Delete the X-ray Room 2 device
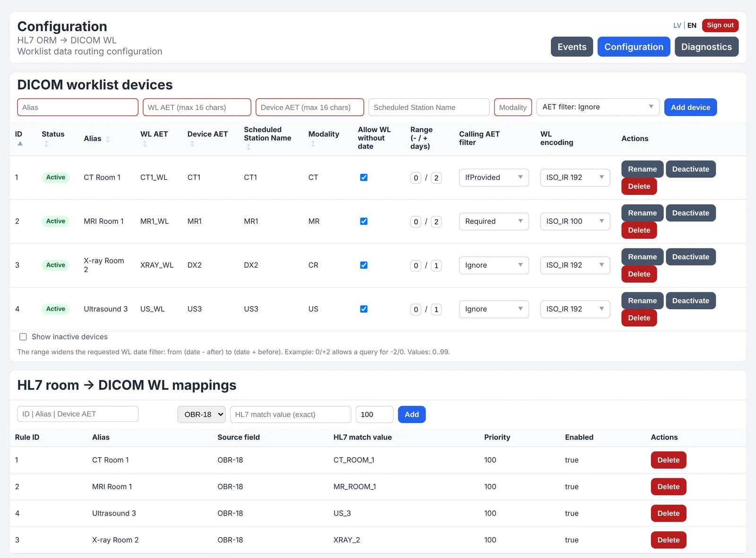756x558 pixels. tap(639, 274)
